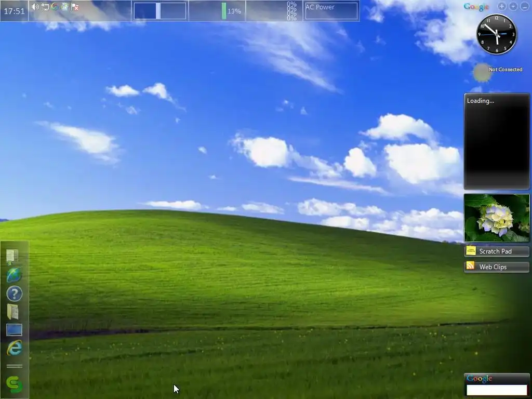Minimize the sidebar with the minus button
The width and height of the screenshot is (532, 399).
[525, 6]
